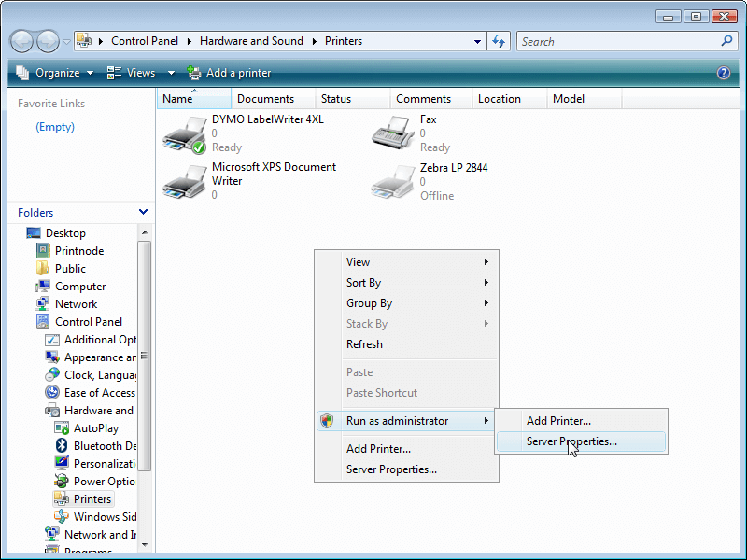The width and height of the screenshot is (747, 560).
Task: Click inside the Search input field
Action: click(619, 41)
